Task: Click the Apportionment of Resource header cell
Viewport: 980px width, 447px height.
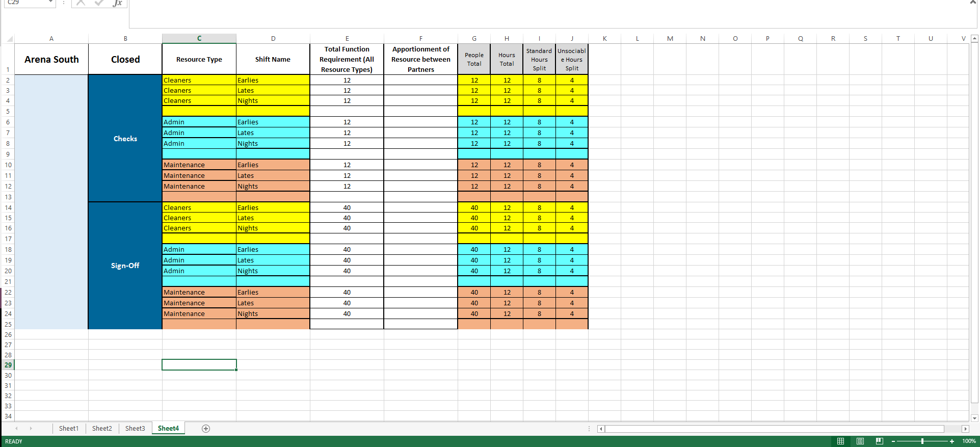Action: (x=421, y=59)
